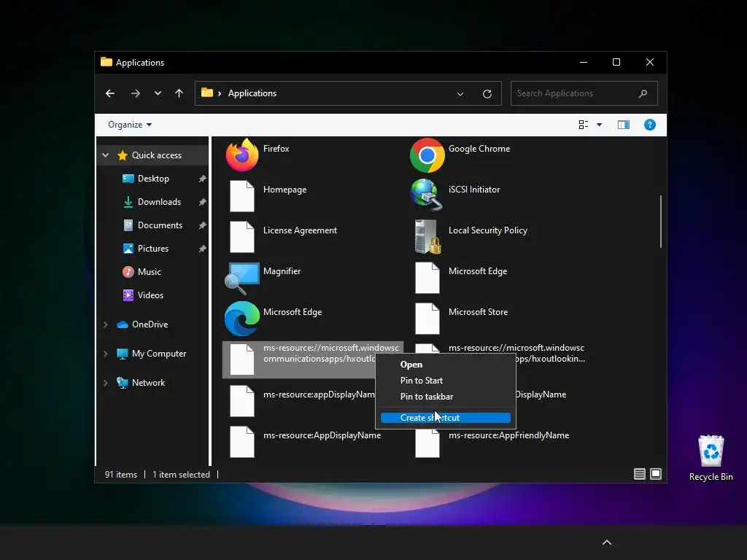This screenshot has width=747, height=560.
Task: Open Pictures in Quick access
Action: tap(153, 249)
